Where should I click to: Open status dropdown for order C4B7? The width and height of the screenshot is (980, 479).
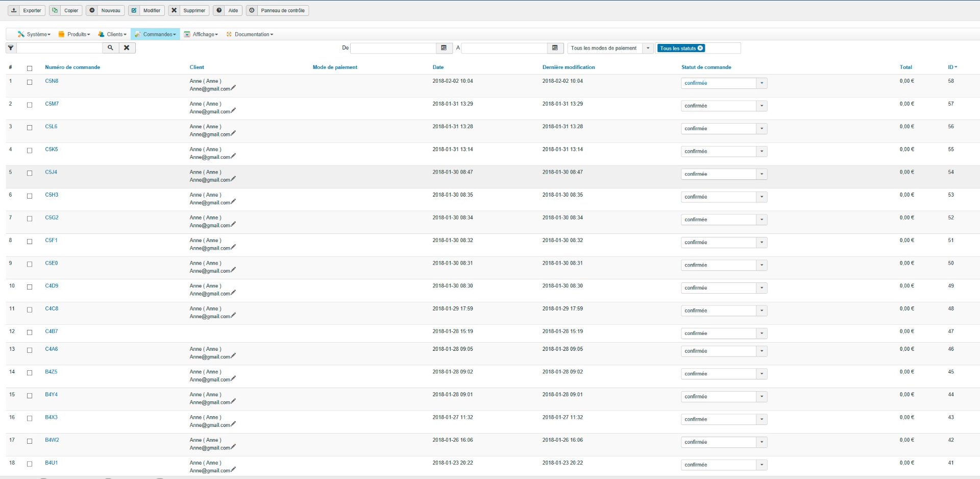tap(724, 333)
